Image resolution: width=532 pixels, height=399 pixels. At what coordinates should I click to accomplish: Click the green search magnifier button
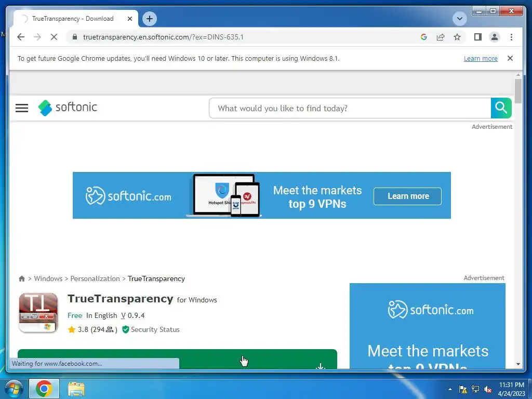click(x=501, y=108)
